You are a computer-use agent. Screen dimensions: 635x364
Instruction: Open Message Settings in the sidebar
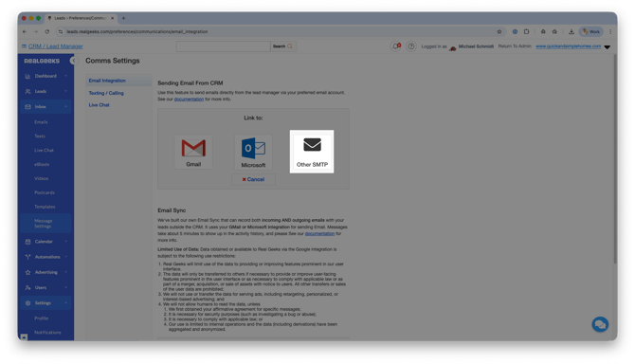coord(45,224)
